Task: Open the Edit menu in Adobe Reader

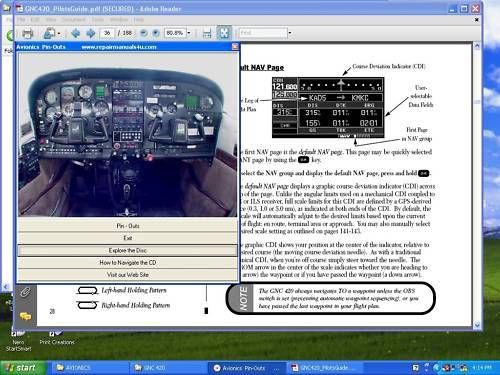Action: (35, 20)
